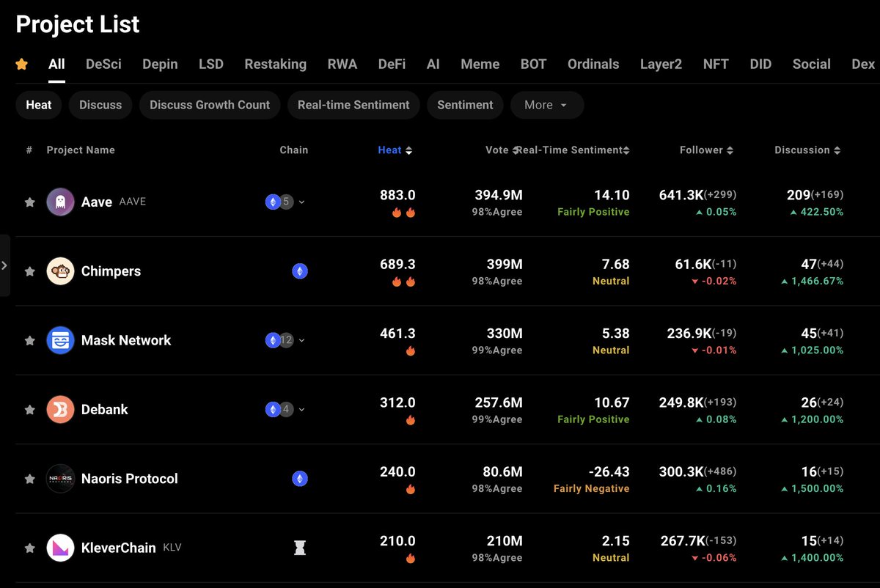880x588 pixels.
Task: Favorite Aave with its star
Action: [30, 202]
